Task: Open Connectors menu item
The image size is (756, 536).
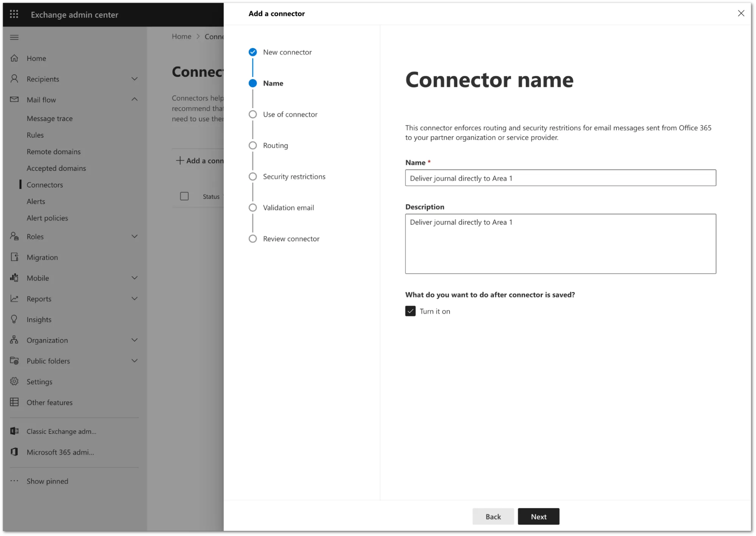Action: (45, 184)
